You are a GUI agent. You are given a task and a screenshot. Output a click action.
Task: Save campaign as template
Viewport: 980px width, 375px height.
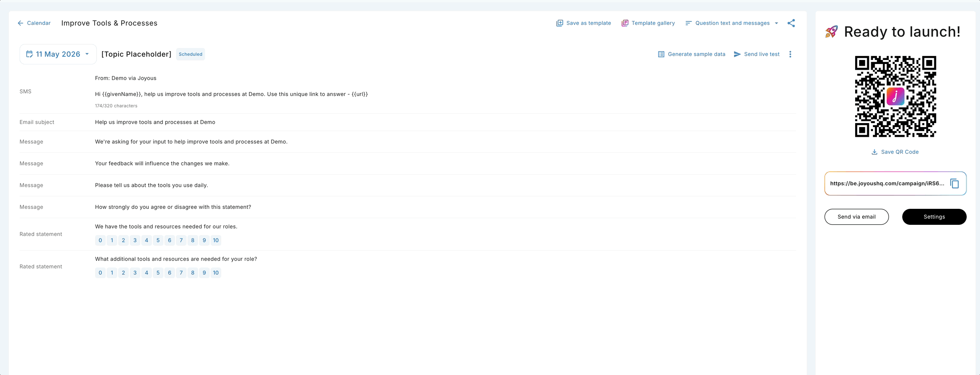[x=584, y=23]
